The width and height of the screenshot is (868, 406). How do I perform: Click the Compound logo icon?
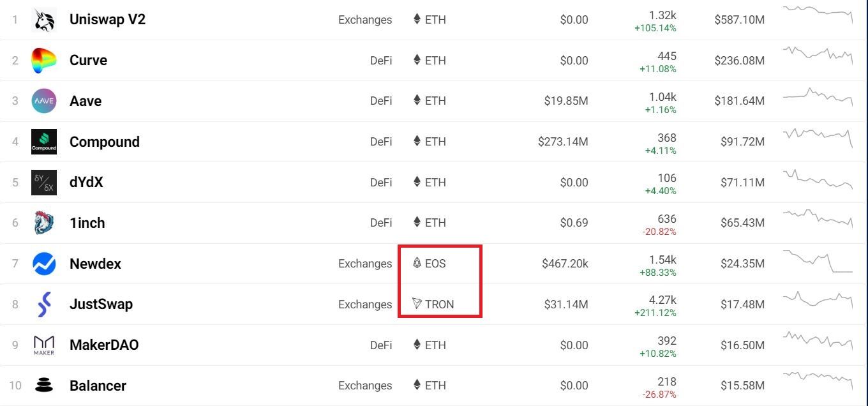click(x=44, y=142)
